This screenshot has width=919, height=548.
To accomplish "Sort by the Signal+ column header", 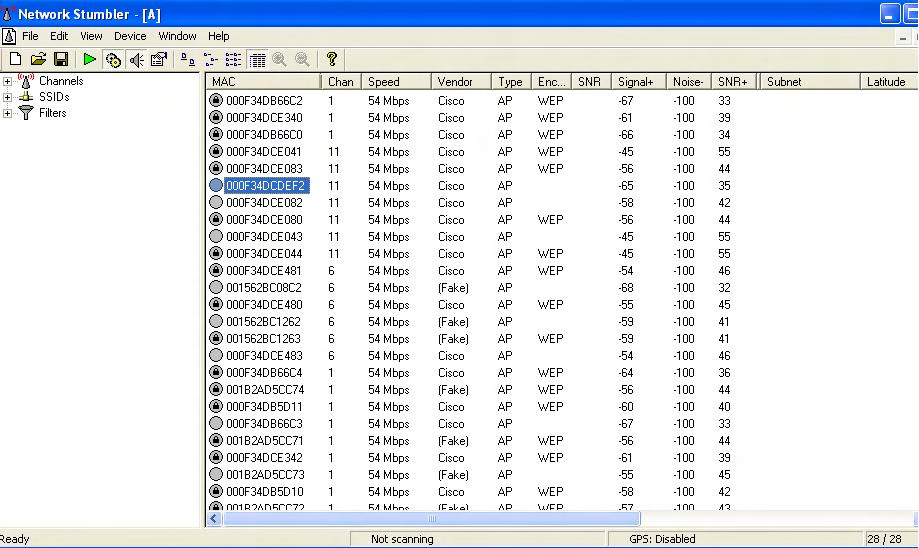I will click(x=638, y=81).
